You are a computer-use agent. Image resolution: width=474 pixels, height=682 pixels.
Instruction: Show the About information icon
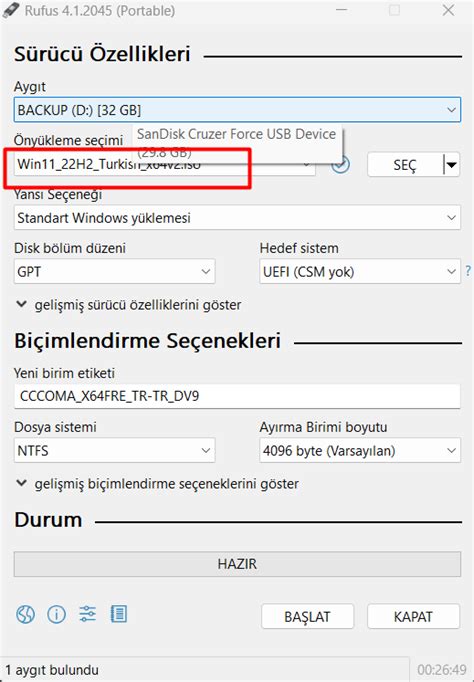coord(57,615)
